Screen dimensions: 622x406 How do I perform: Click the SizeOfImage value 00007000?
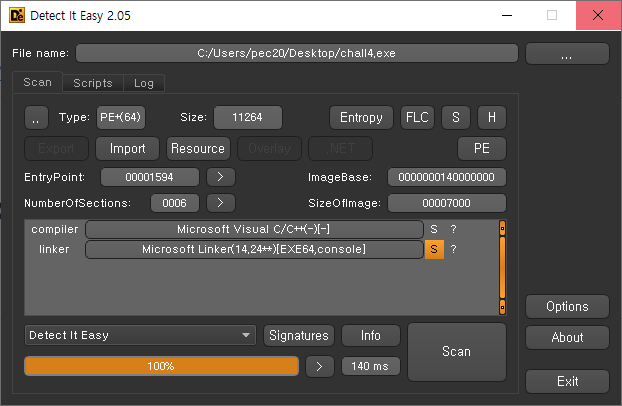point(446,203)
